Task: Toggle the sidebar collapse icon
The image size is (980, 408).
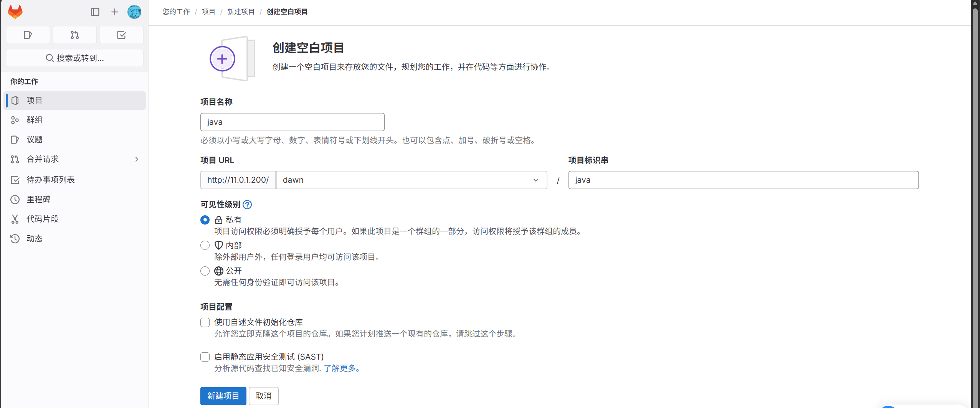Action: coord(95,12)
